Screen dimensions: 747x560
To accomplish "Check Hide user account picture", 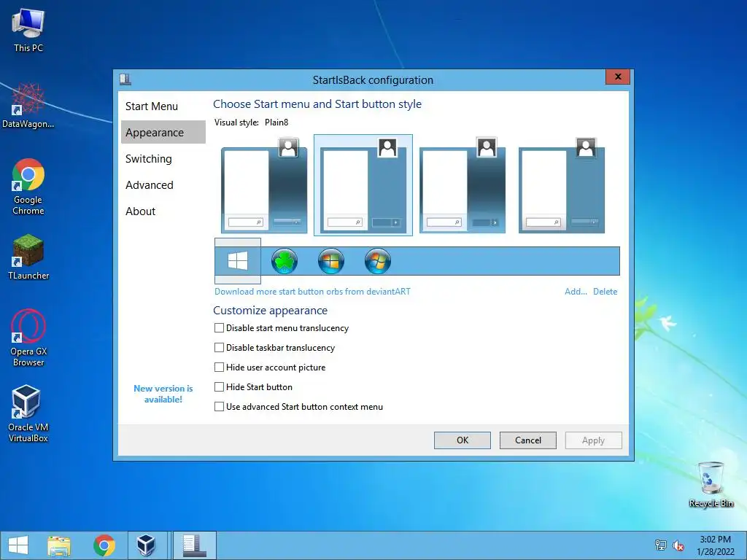I will [x=219, y=367].
